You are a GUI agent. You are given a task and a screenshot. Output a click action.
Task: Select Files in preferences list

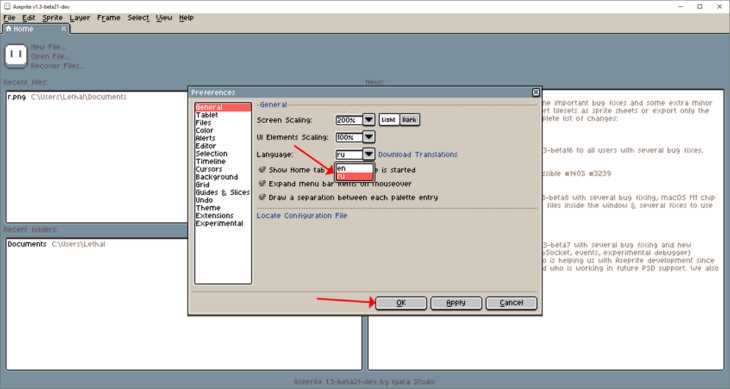point(223,123)
